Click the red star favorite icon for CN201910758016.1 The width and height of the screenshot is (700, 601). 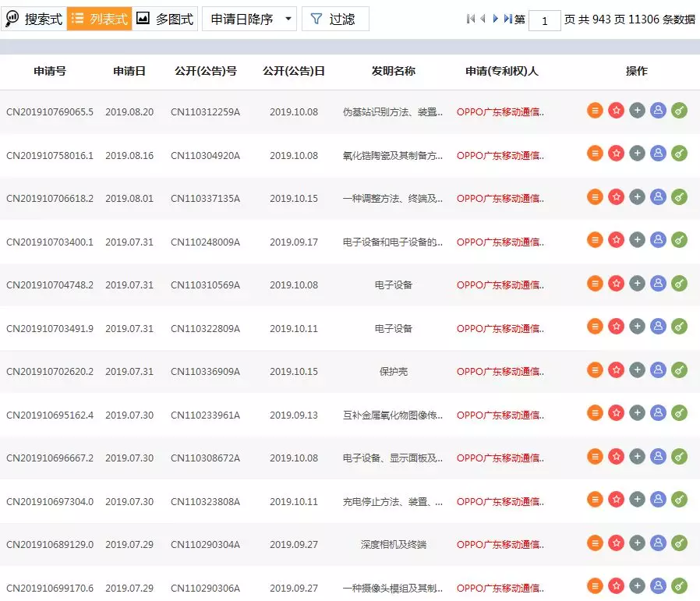[616, 155]
